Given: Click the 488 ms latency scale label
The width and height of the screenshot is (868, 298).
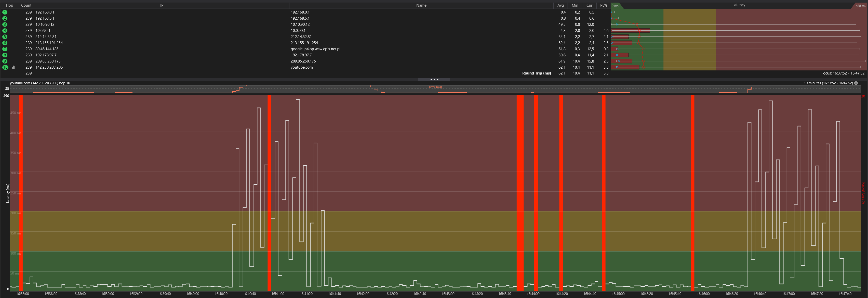Looking at the screenshot, I should 861,6.
